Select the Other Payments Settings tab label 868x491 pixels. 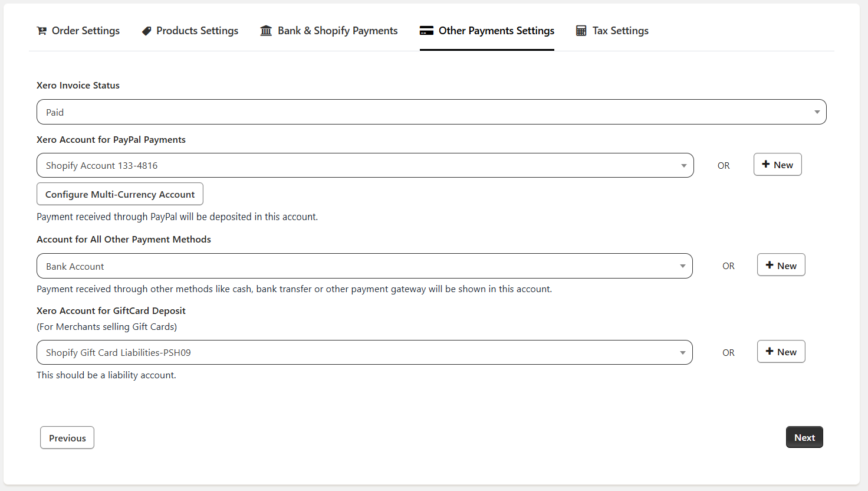(x=496, y=31)
